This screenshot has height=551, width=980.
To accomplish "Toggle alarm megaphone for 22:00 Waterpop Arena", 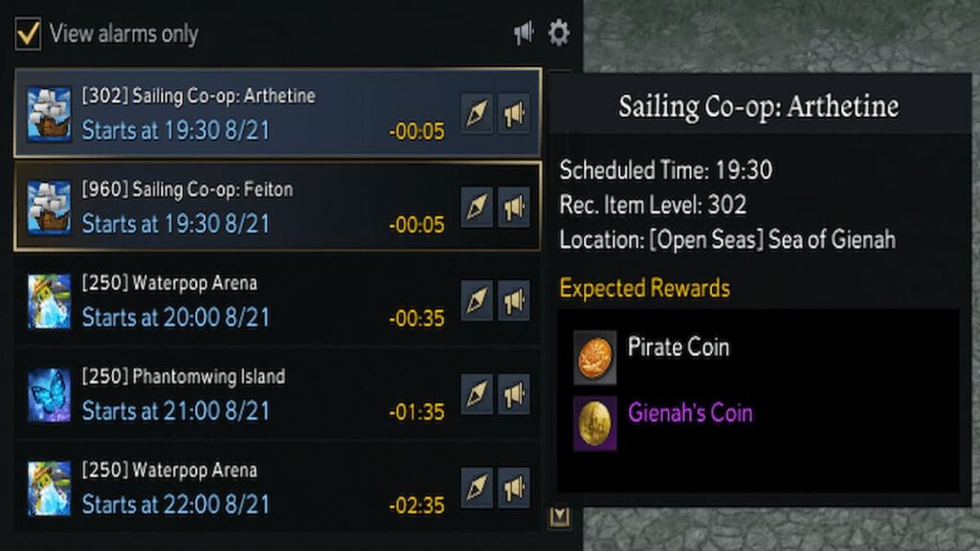I will click(514, 488).
